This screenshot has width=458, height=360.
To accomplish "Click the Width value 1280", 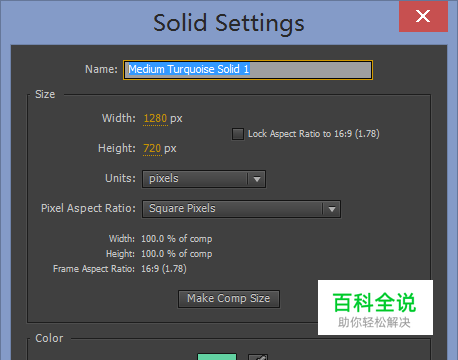I will coord(155,118).
